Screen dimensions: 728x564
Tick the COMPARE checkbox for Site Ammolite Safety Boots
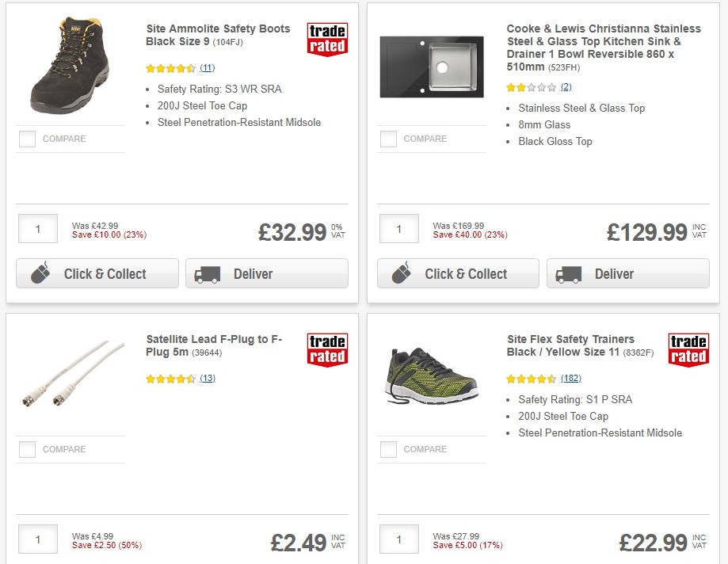tap(27, 139)
